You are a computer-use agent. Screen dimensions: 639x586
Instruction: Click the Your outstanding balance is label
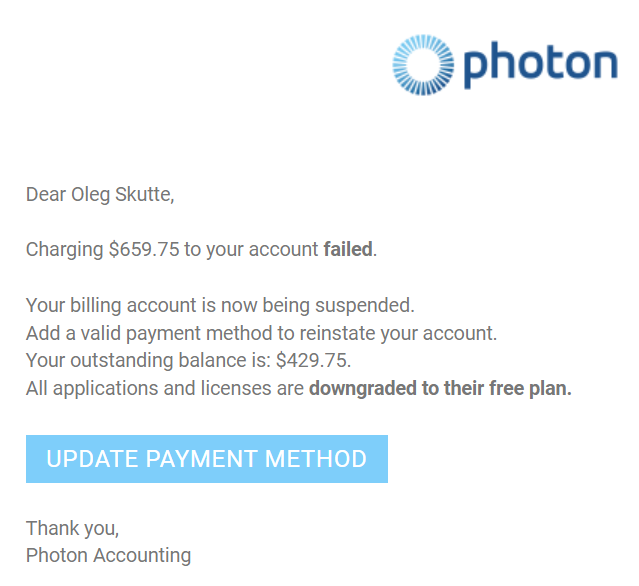tap(148, 361)
